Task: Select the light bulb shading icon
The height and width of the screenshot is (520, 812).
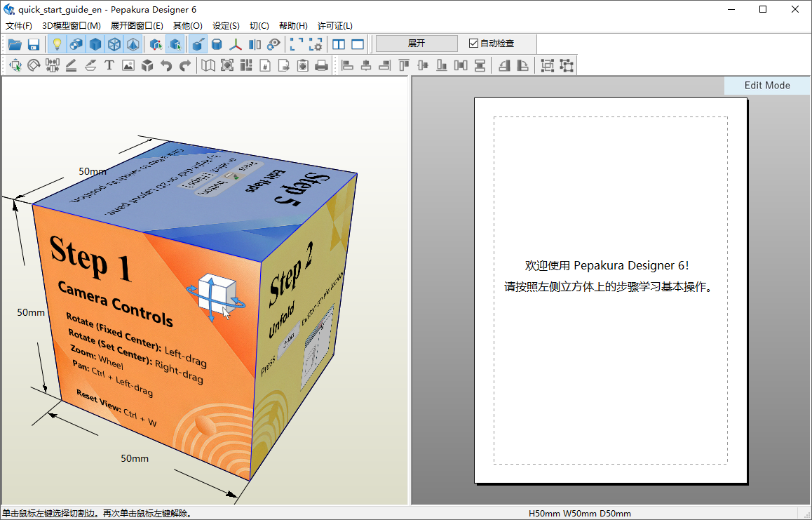Action: tap(57, 44)
